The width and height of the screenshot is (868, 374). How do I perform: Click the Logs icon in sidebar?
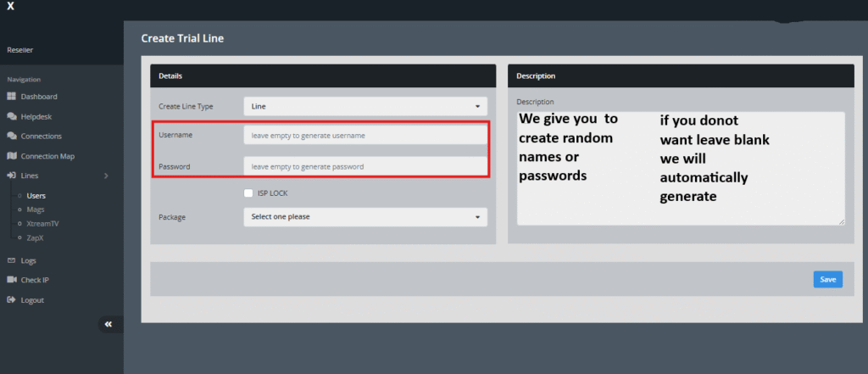pyautogui.click(x=12, y=260)
